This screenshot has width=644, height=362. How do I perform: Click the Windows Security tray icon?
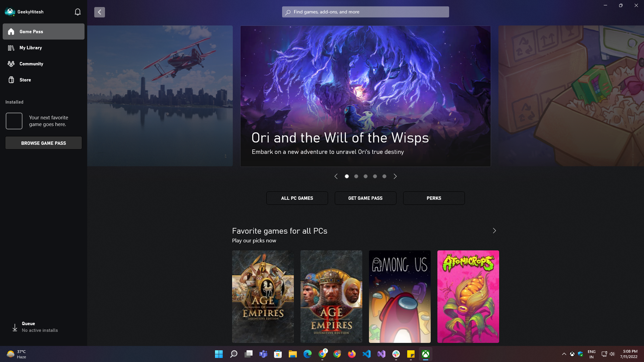(581, 354)
